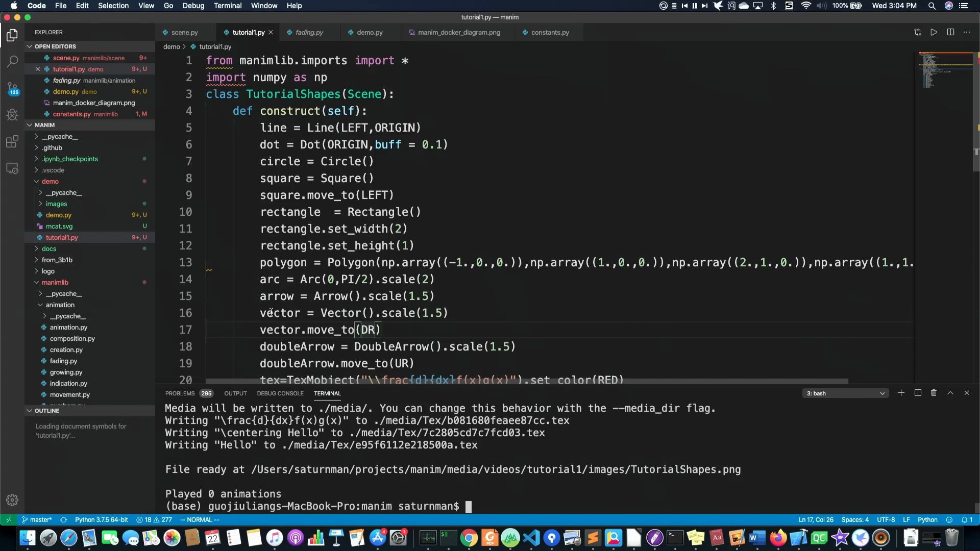Image resolution: width=980 pixels, height=551 pixels.
Task: Maximize the terminal panel with chevron up
Action: [950, 393]
